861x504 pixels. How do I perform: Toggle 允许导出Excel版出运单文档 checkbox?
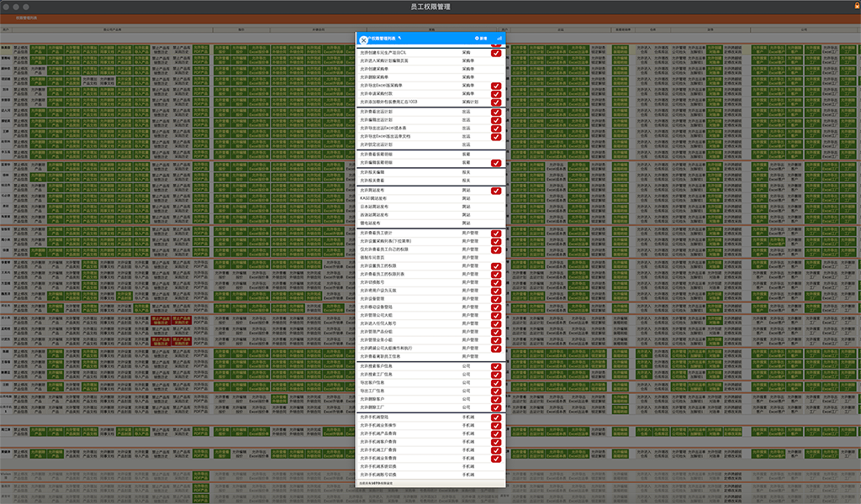click(x=496, y=137)
